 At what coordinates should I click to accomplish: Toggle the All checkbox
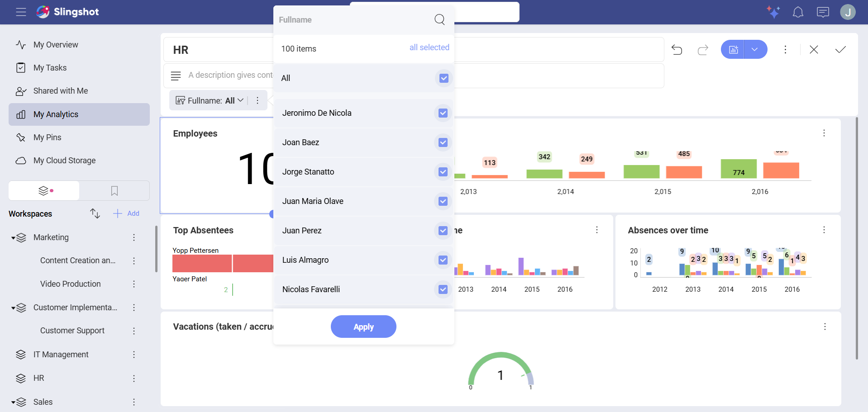coord(444,78)
